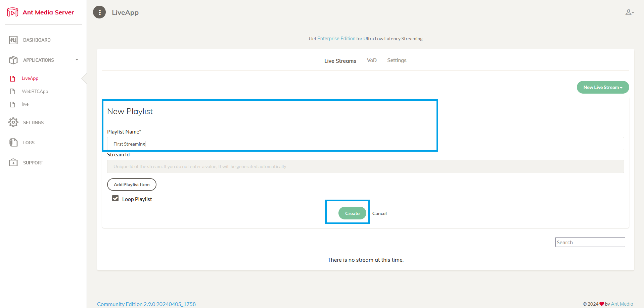Follow the Enterprise Edition link
Image resolution: width=644 pixels, height=308 pixels.
pos(336,39)
